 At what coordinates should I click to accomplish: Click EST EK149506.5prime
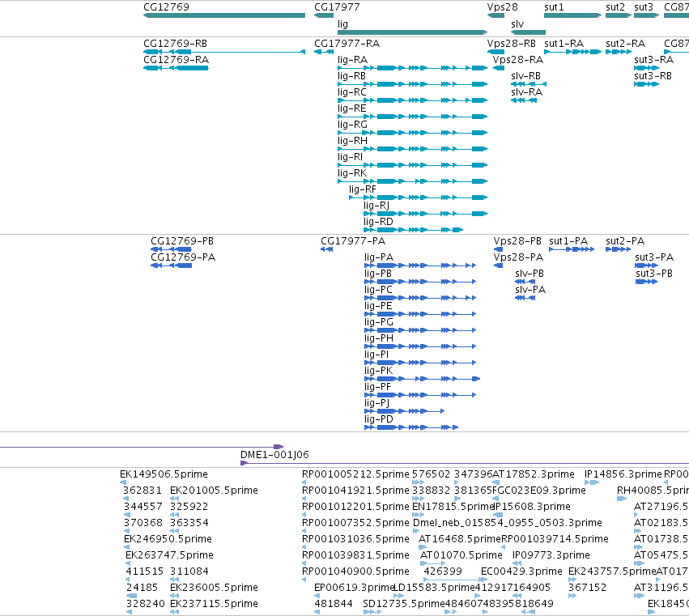[122, 482]
